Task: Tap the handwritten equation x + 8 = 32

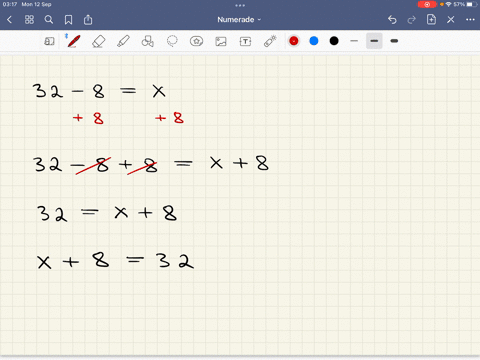Action: pos(115,261)
